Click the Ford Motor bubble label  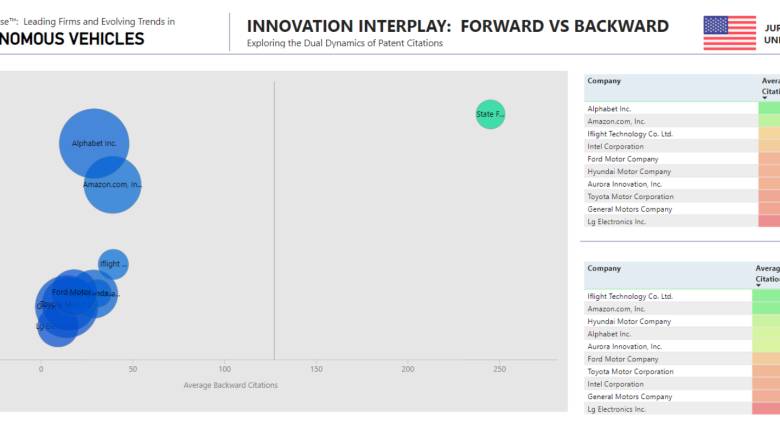[71, 292]
